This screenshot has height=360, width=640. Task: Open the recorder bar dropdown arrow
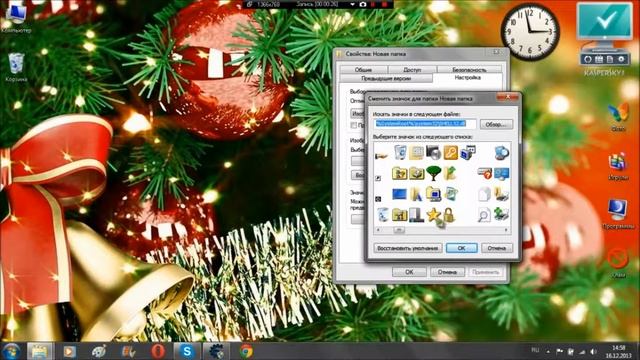pos(352,4)
